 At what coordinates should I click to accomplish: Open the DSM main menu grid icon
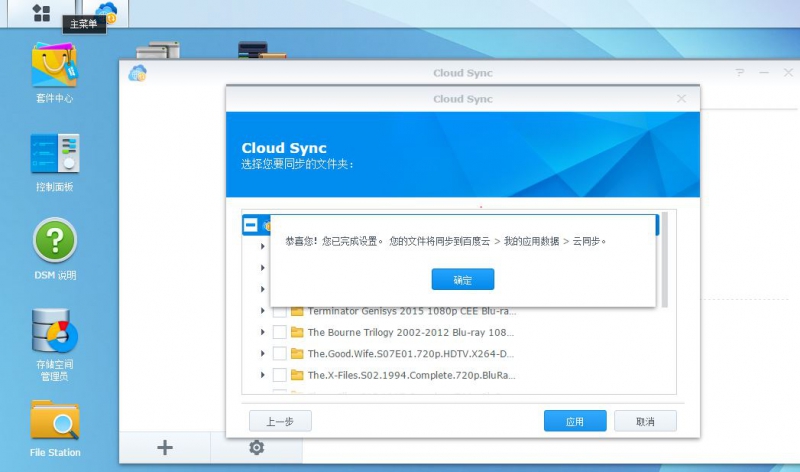point(41,13)
